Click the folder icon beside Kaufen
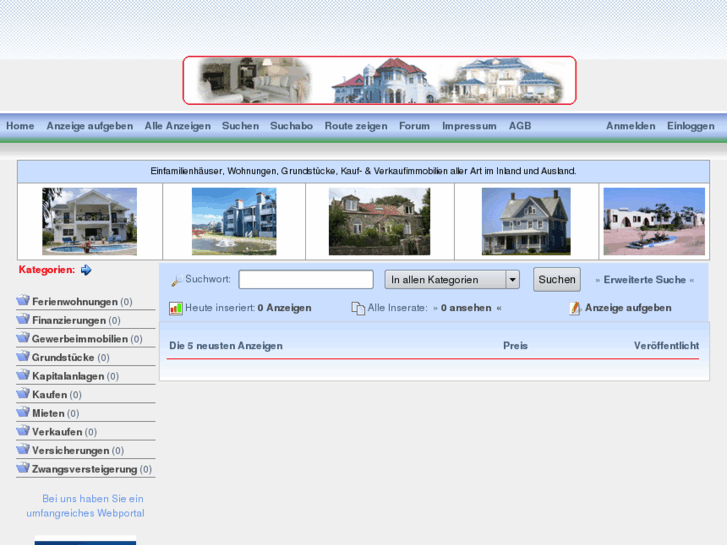Image resolution: width=727 pixels, height=545 pixels. 23,393
